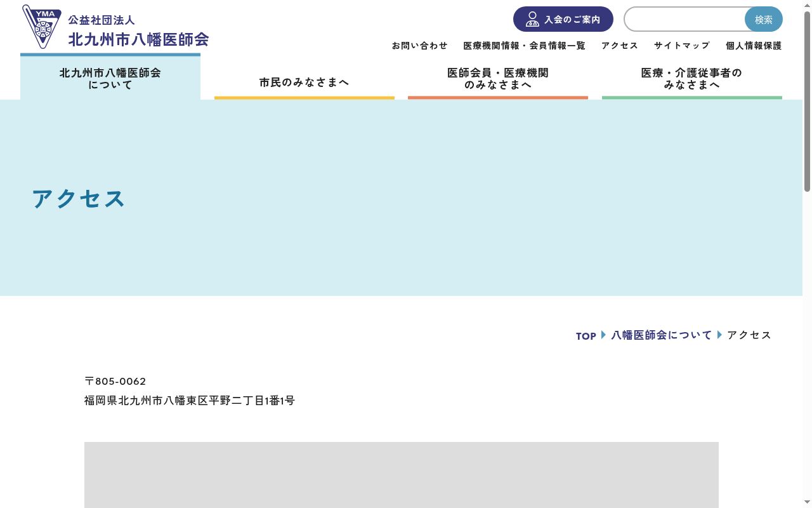Open 医療機関情報・会員情報一覧 link
Image resolution: width=812 pixels, height=508 pixels.
[x=525, y=46]
